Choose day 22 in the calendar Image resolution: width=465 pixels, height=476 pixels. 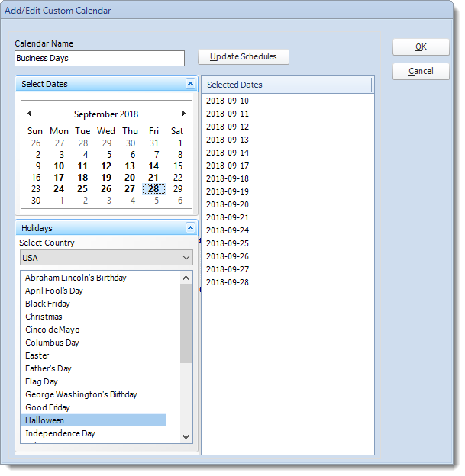point(178,178)
